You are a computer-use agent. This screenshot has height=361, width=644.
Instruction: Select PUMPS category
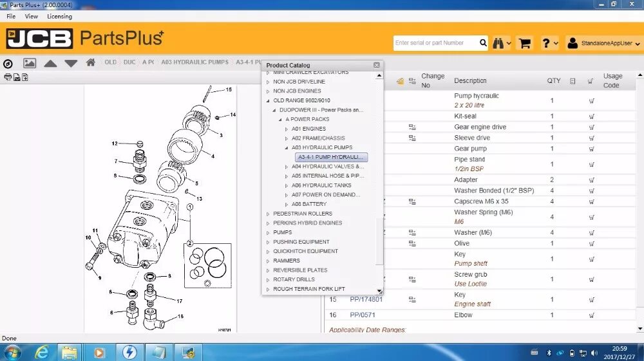pos(283,232)
